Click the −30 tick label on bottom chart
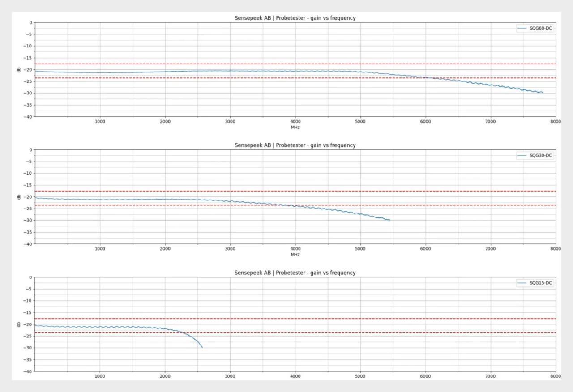The width and height of the screenshot is (573, 392). coord(28,348)
